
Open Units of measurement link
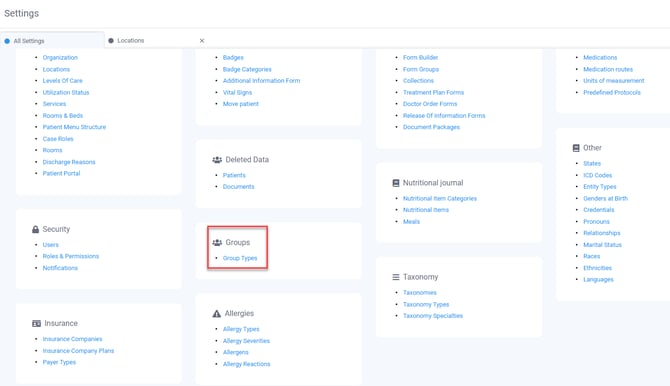tap(614, 81)
